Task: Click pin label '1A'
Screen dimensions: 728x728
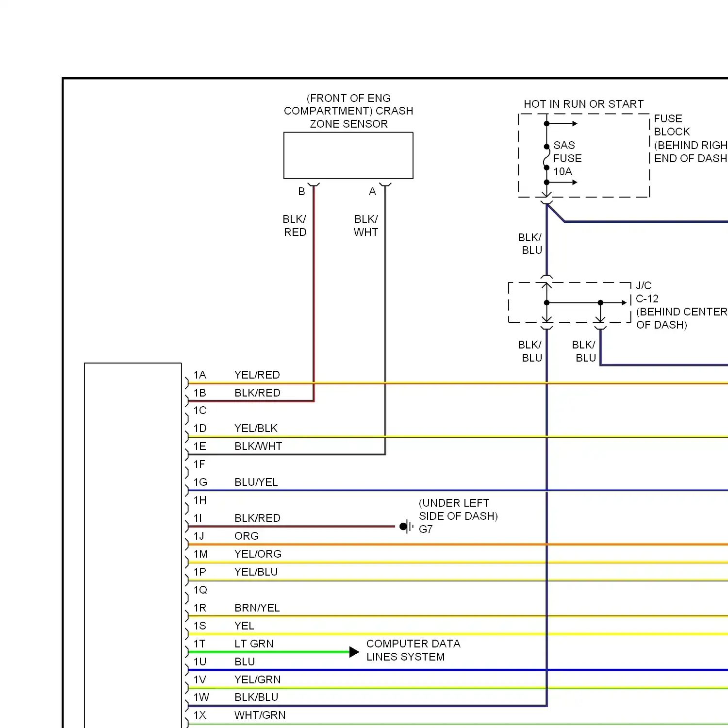Action: [200, 375]
